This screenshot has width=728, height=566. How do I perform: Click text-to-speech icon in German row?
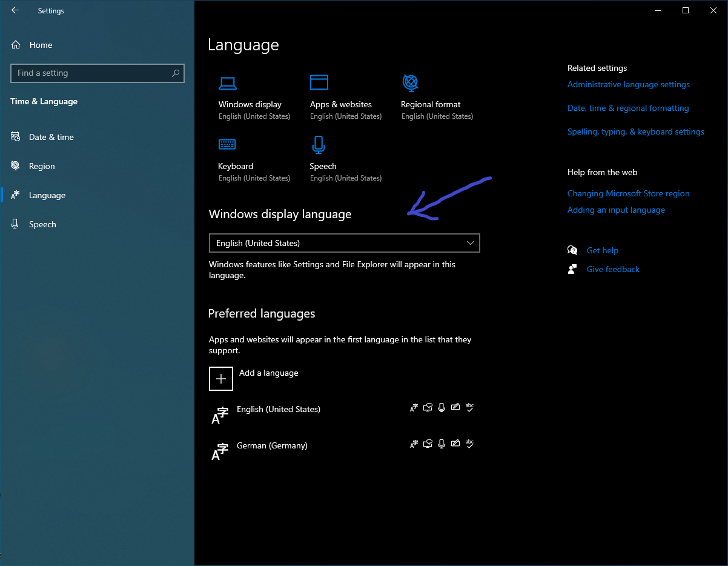point(428,444)
